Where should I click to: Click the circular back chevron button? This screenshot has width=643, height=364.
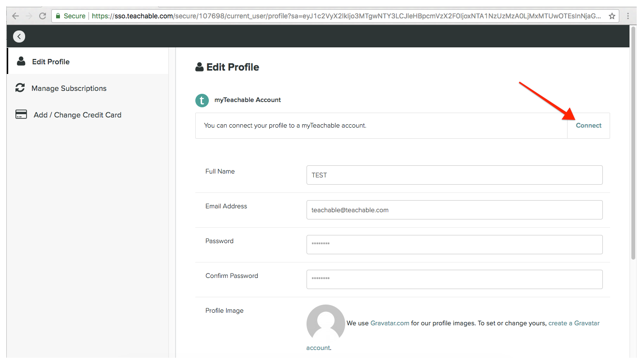coord(19,36)
